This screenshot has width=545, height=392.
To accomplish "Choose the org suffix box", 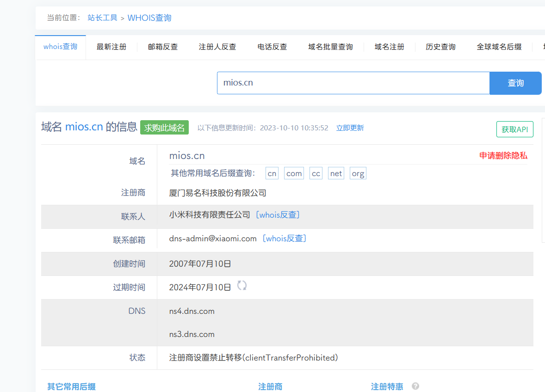I will click(x=358, y=173).
